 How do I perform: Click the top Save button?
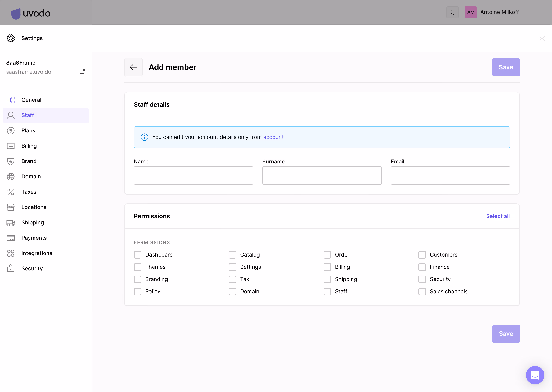(506, 67)
